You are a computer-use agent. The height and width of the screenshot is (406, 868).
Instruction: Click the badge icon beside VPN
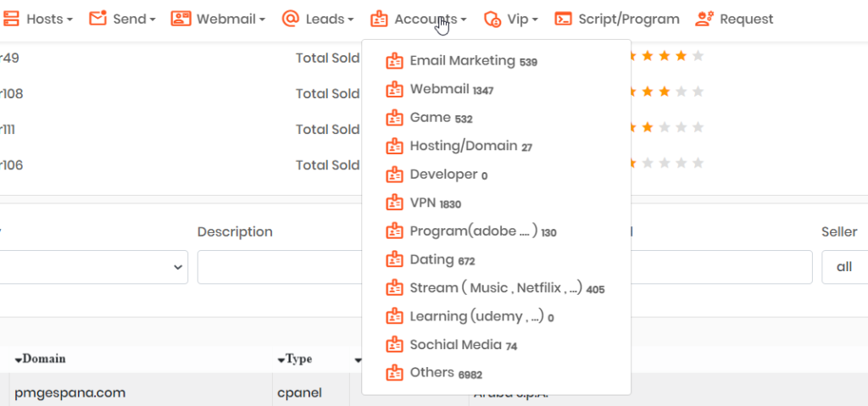coord(394,203)
